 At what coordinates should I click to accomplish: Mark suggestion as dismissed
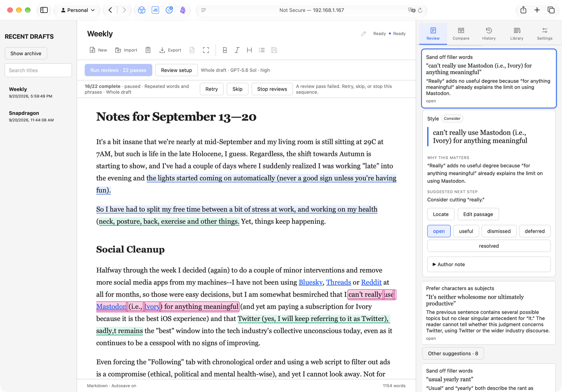pos(499,231)
